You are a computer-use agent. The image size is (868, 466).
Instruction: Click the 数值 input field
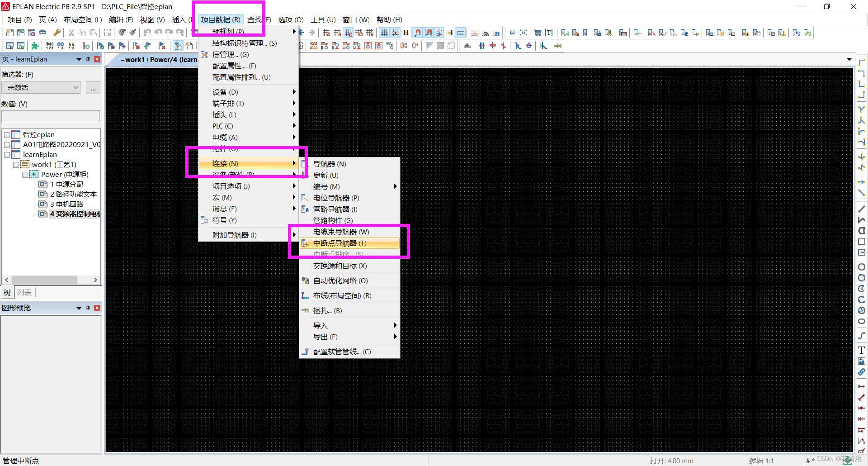point(51,117)
